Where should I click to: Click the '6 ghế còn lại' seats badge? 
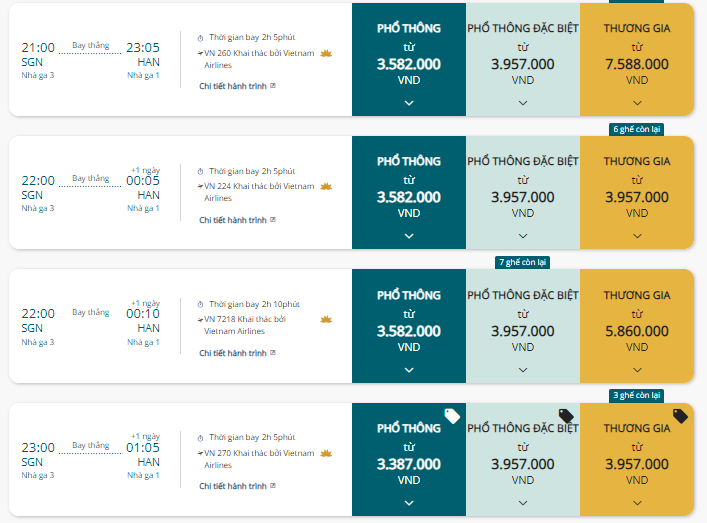636,129
